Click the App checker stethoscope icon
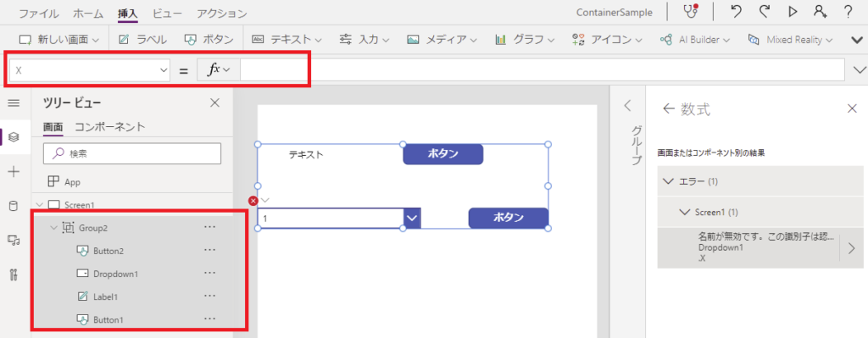Image resolution: width=868 pixels, height=338 pixels. pyautogui.click(x=690, y=12)
